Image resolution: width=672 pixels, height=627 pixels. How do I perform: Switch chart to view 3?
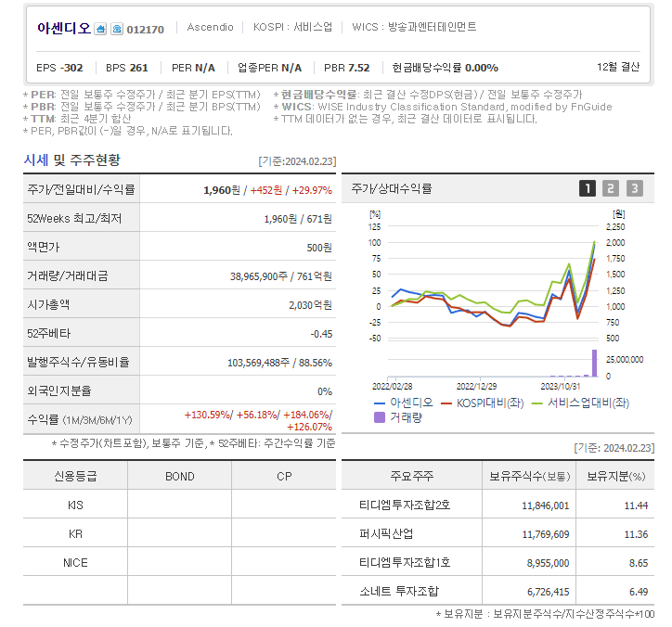tap(635, 188)
